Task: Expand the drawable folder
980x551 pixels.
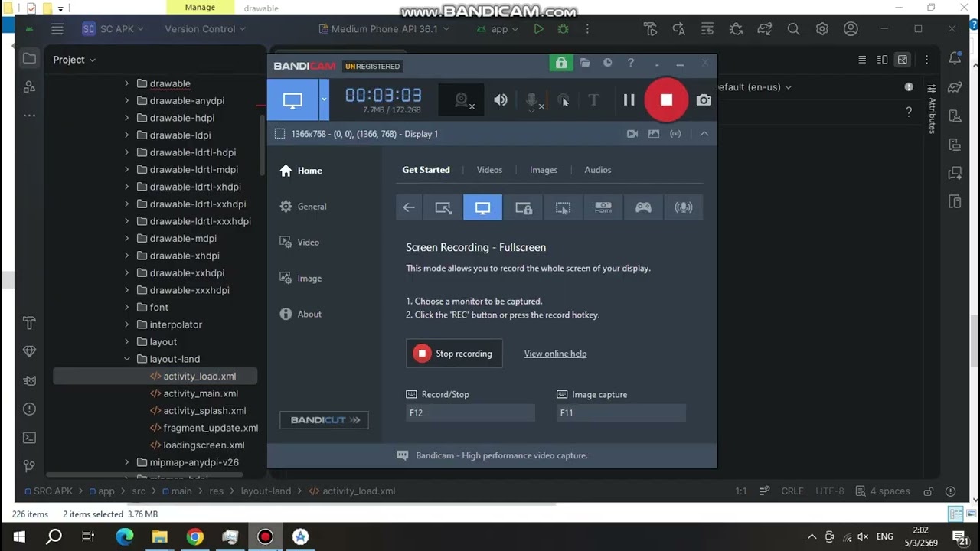Action: [127, 83]
